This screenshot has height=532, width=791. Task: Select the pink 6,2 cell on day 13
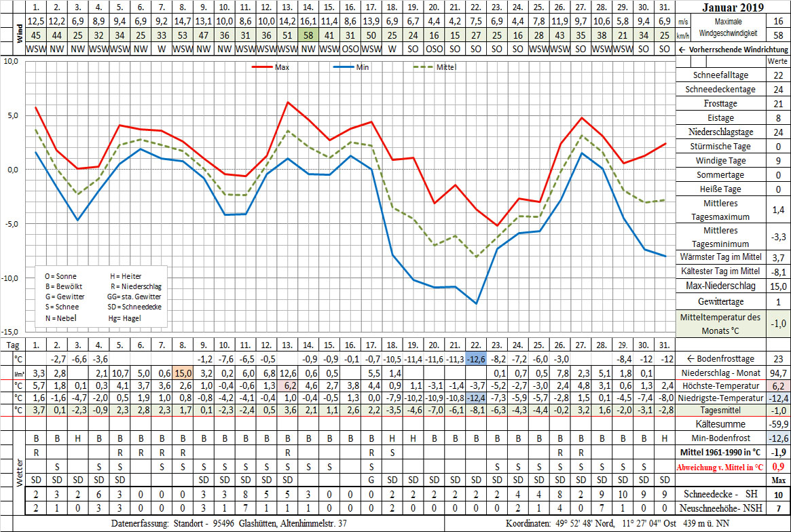(287, 386)
